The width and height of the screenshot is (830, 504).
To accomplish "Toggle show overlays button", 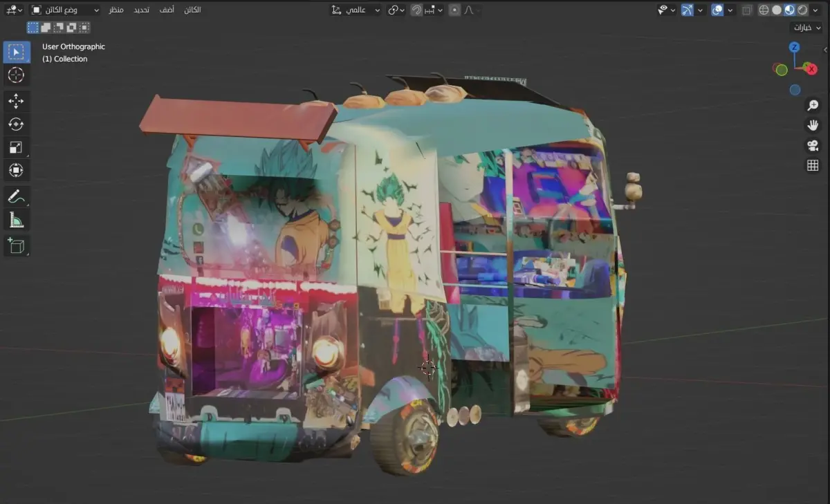I will (717, 10).
